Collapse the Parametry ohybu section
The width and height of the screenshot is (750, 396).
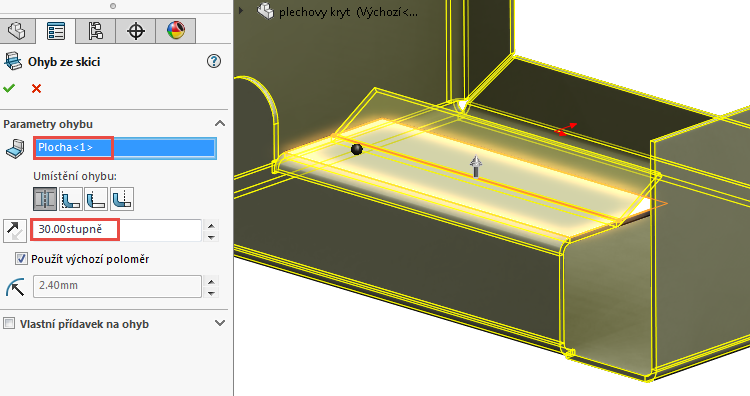pos(220,123)
